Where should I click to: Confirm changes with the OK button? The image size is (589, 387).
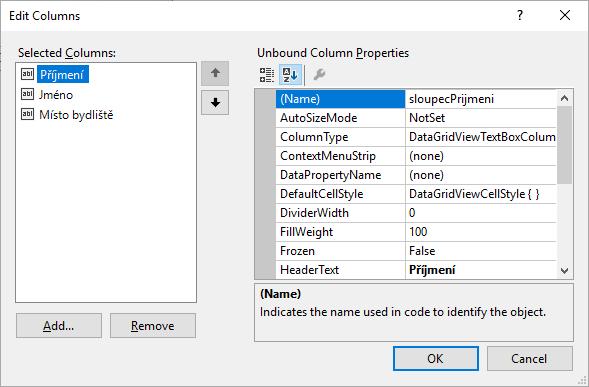point(436,358)
